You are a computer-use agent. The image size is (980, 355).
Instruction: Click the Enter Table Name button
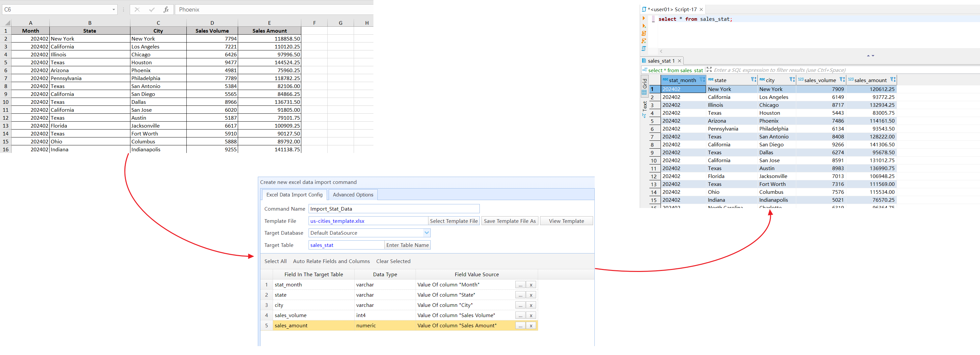(407, 245)
